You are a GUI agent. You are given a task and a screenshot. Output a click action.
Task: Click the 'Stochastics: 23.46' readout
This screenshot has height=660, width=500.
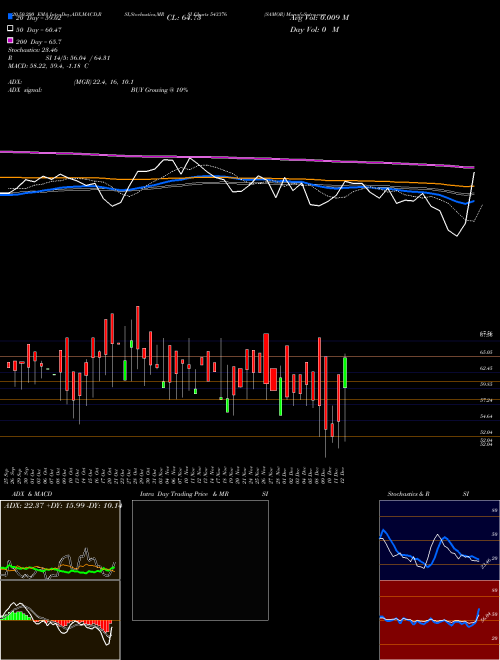pos(33,50)
